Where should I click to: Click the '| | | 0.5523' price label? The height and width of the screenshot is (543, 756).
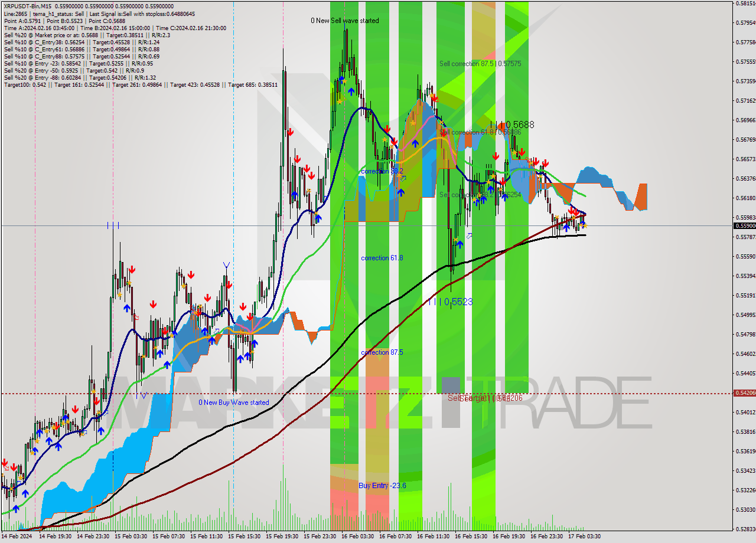pyautogui.click(x=451, y=302)
